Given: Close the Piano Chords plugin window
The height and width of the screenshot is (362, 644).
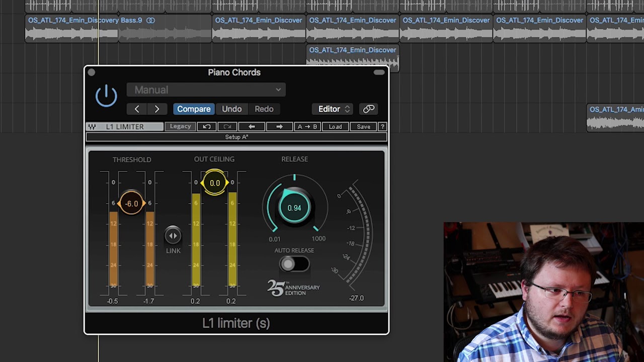Looking at the screenshot, I should (91, 73).
